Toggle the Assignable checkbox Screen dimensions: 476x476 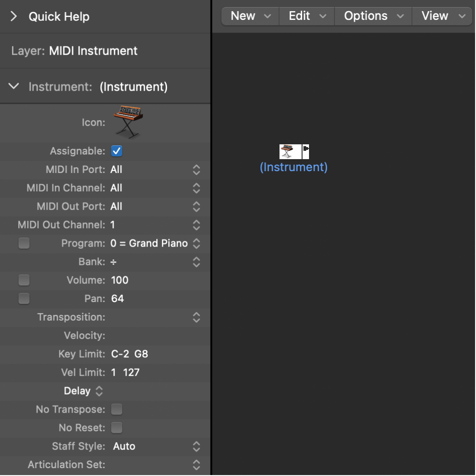click(x=116, y=151)
